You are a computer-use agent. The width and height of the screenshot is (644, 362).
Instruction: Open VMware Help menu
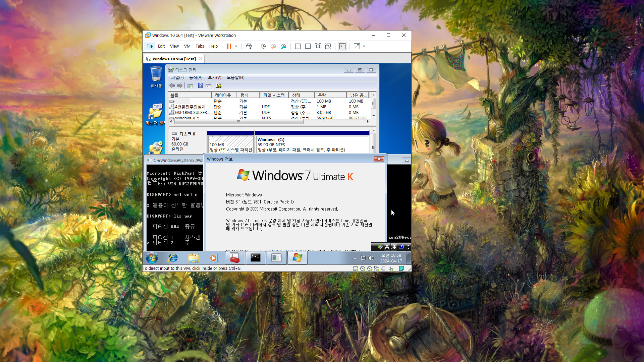(213, 46)
